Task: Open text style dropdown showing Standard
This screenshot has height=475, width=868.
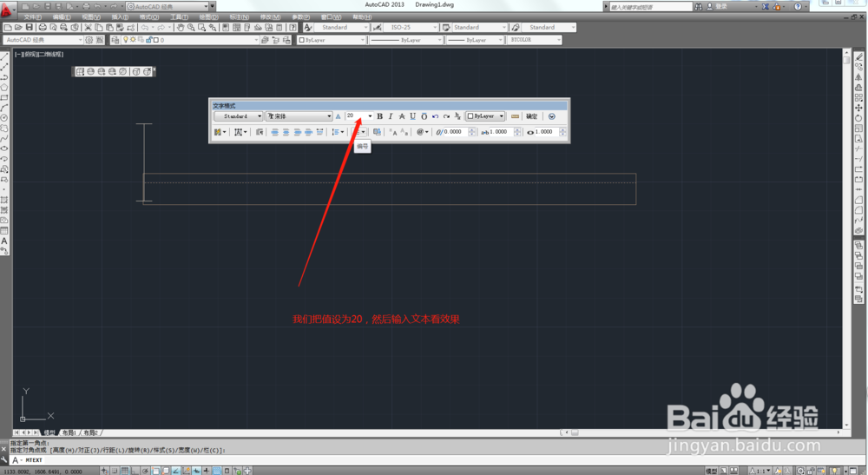Action: (239, 116)
